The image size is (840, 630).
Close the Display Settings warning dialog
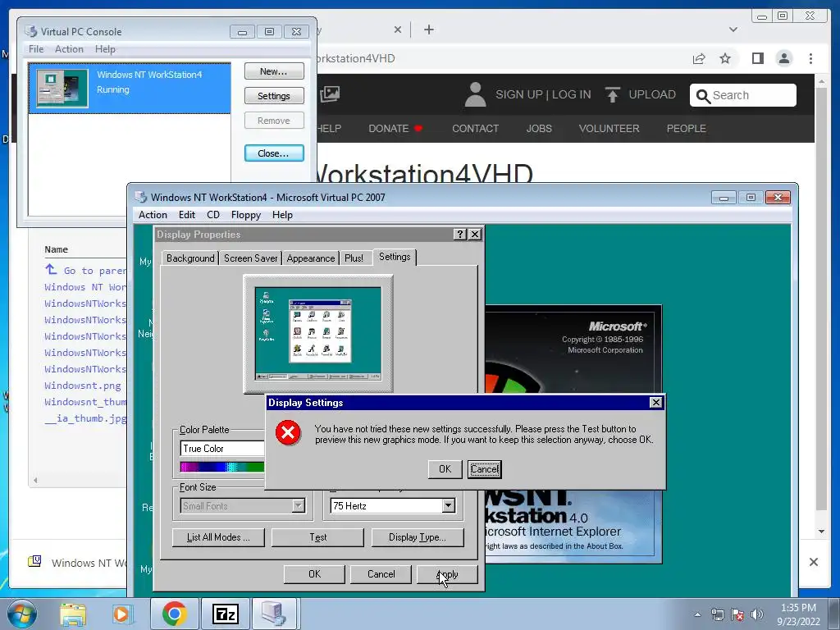click(655, 402)
